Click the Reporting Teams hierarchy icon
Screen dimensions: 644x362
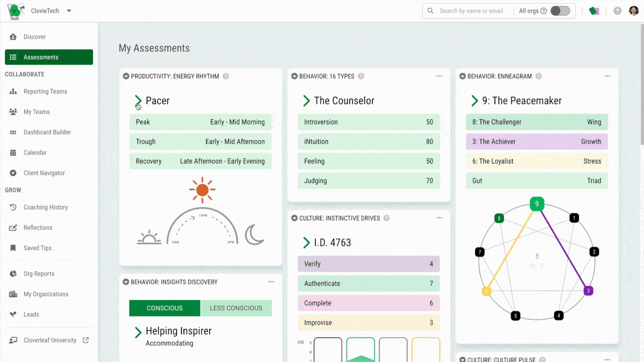13,91
